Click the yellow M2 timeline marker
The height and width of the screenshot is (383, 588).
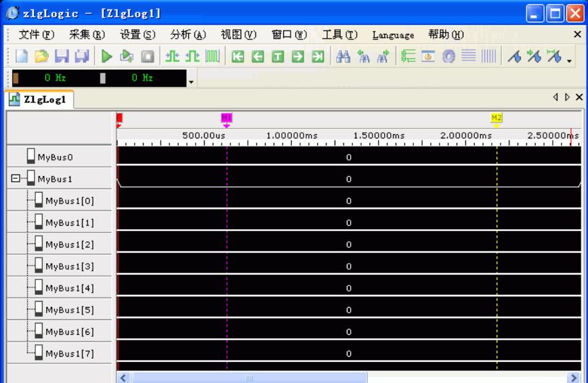(x=497, y=120)
